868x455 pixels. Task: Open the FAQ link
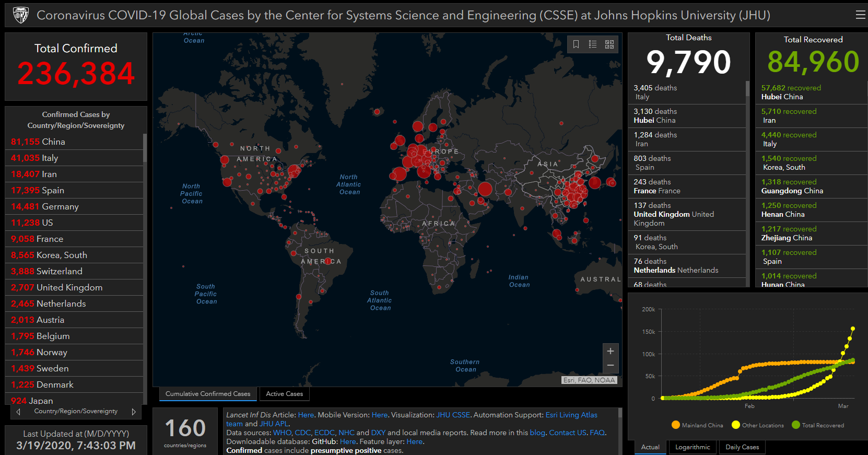[x=597, y=433]
